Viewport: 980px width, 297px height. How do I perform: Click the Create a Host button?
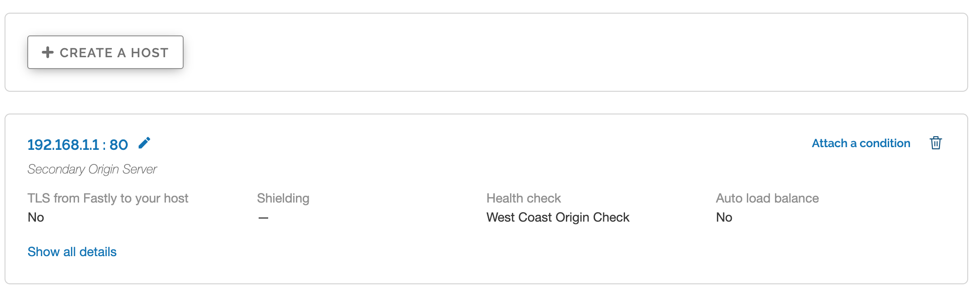coord(105,52)
